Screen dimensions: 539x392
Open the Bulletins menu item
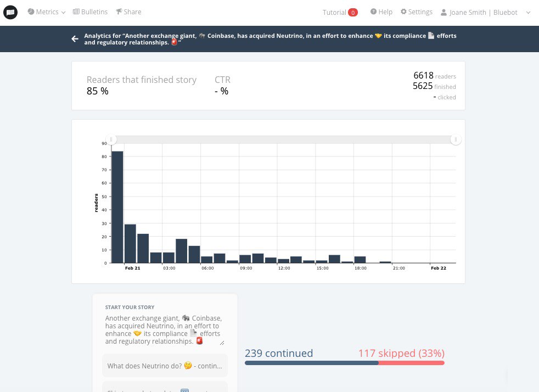(91, 12)
